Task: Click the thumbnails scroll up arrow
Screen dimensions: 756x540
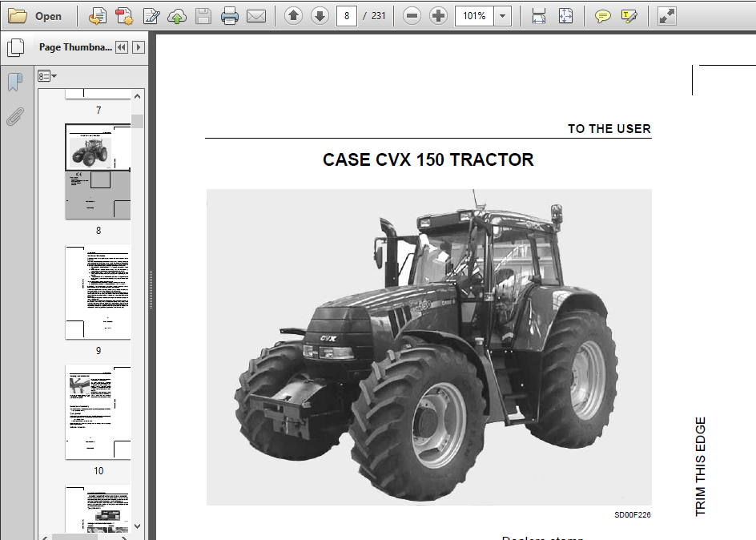Action: (138, 96)
